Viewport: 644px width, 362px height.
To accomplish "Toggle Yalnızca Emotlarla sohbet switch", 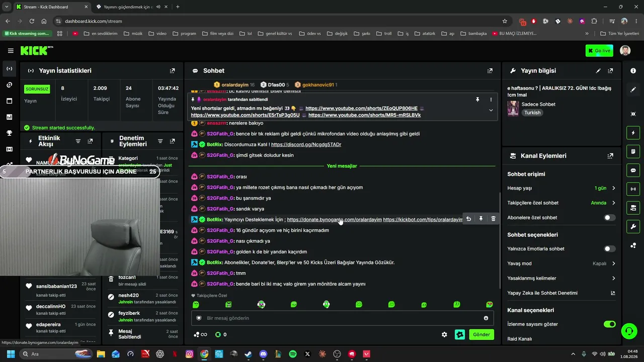I will click(x=609, y=249).
